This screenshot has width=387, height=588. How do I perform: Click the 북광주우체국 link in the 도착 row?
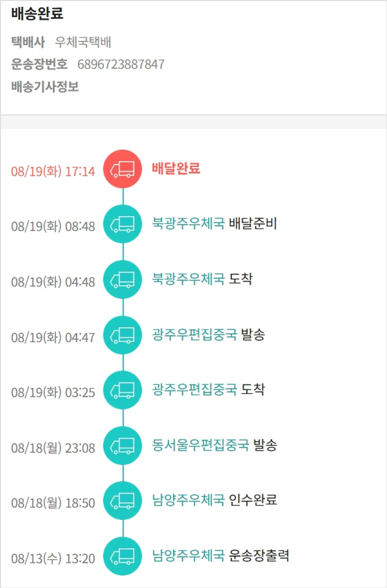(188, 279)
